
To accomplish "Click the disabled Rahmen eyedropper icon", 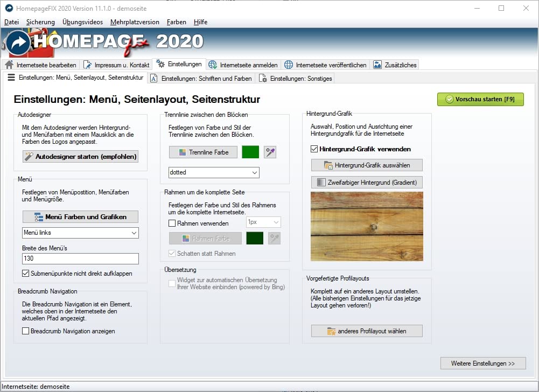I will (274, 239).
